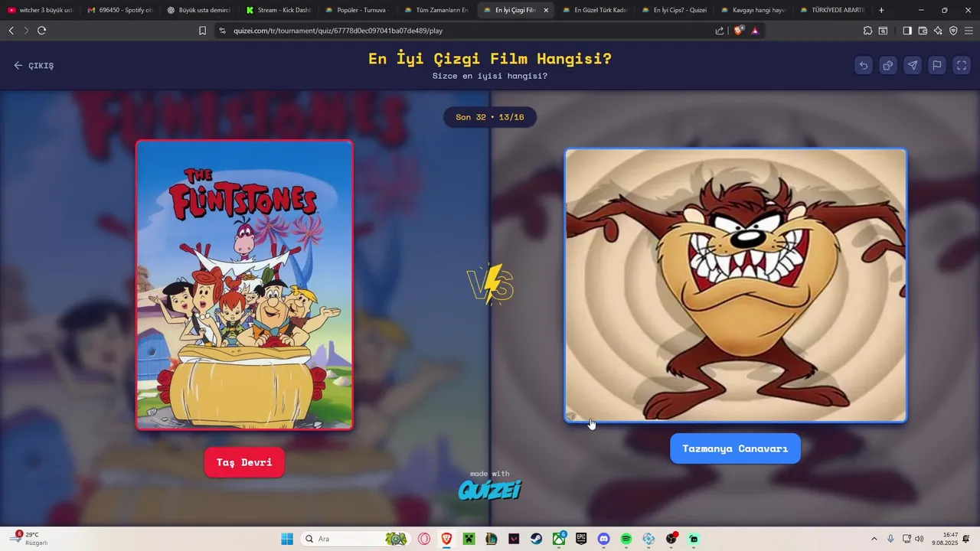Switch to Kavgayı hangi hayvan tab
Viewport: 980px width, 551px height.
[x=753, y=10]
